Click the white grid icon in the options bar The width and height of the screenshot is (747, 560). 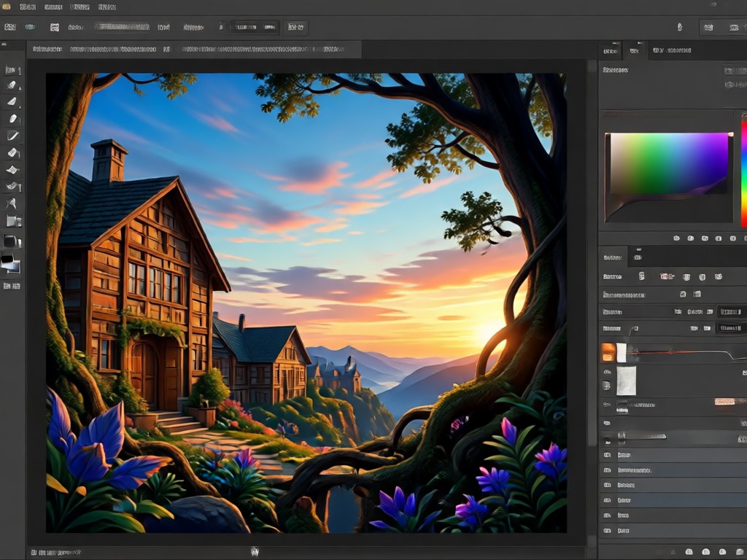[55, 27]
